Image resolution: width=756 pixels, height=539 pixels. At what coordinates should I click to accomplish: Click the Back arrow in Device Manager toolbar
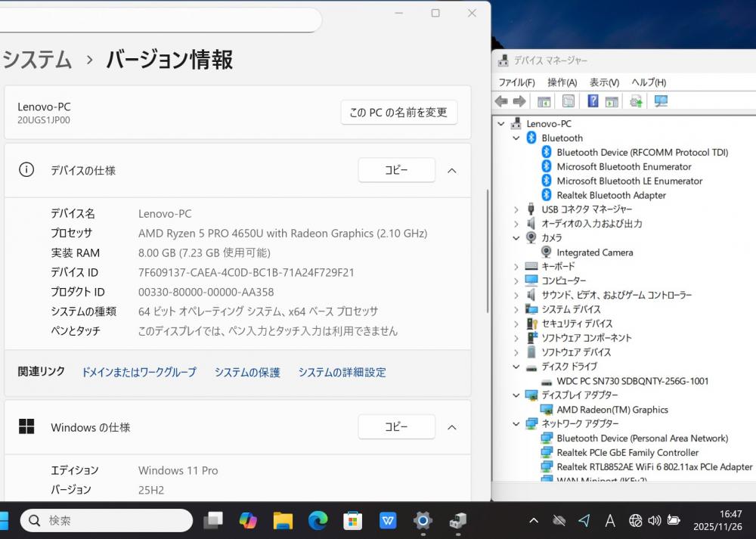[501, 101]
